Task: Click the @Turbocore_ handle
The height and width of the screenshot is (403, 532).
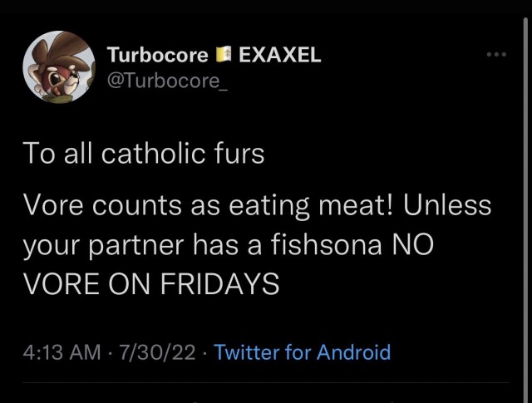Action: point(160,81)
